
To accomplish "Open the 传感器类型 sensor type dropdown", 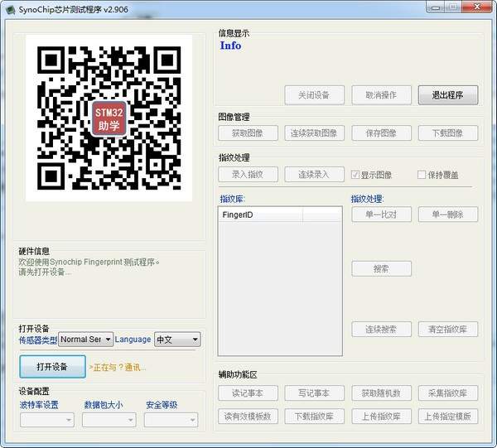I will click(x=85, y=340).
